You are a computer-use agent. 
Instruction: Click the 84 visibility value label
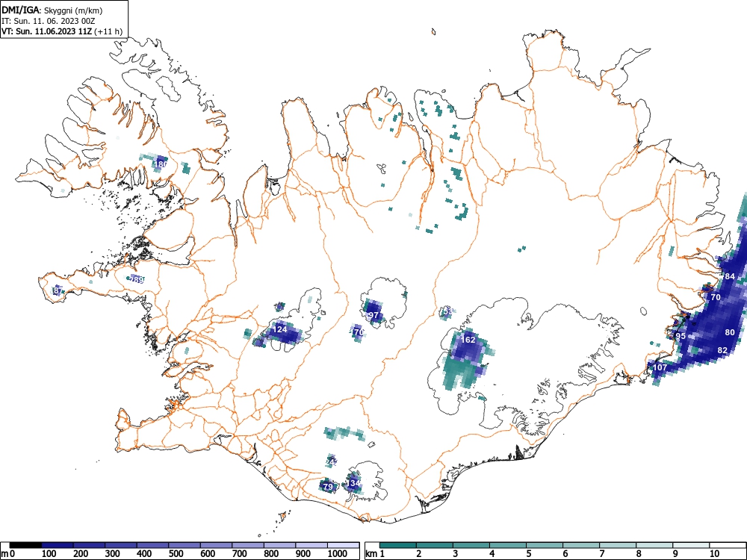pos(730,276)
